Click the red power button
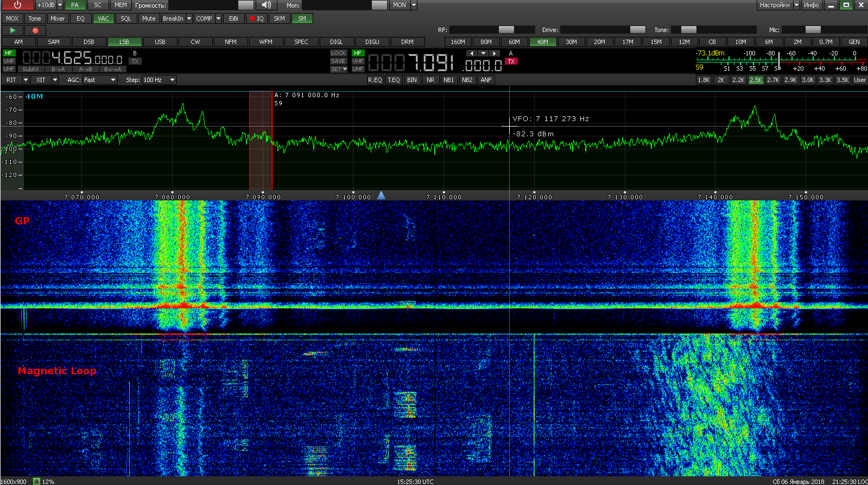The height and width of the screenshot is (485, 868). pos(17,5)
